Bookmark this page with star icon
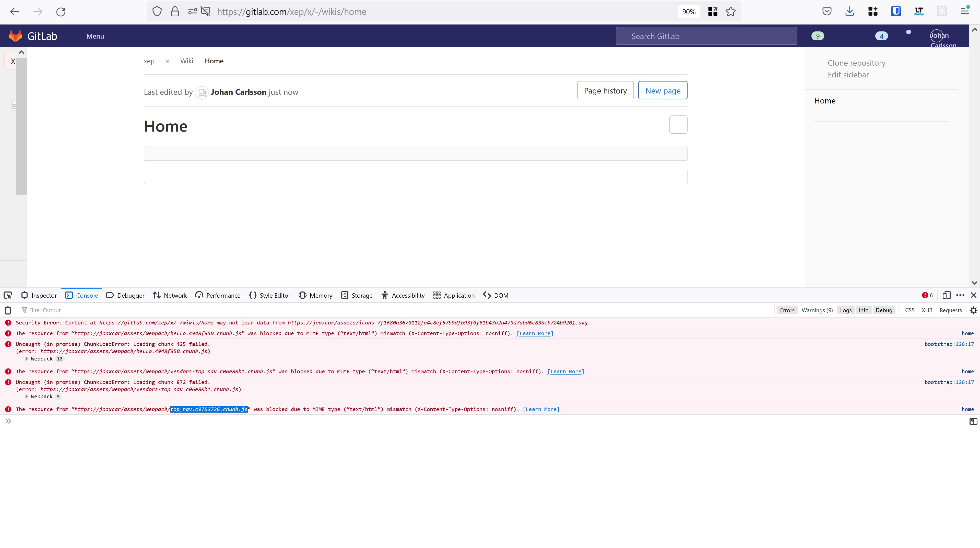The image size is (980, 548). (x=730, y=12)
